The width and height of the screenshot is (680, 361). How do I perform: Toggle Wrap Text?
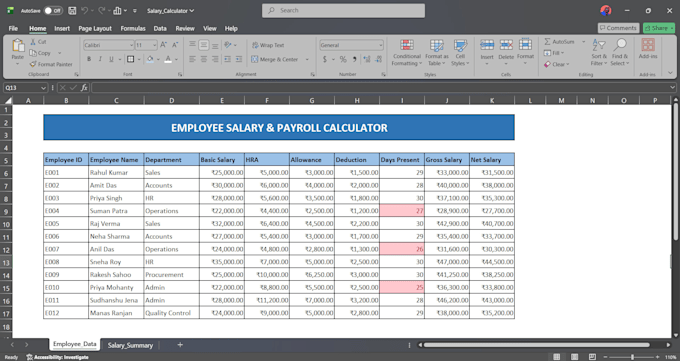coord(268,45)
